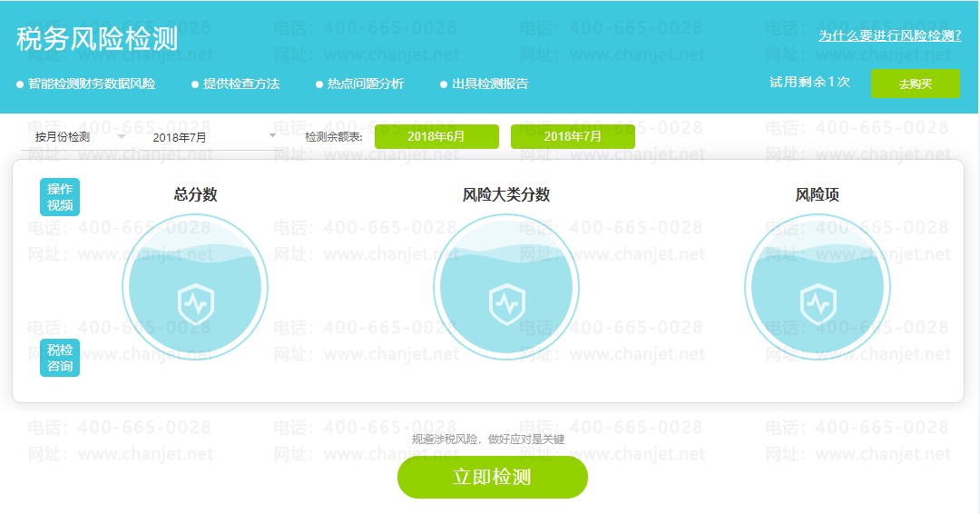Click the shield icon under 风险项

pyautogui.click(x=818, y=304)
